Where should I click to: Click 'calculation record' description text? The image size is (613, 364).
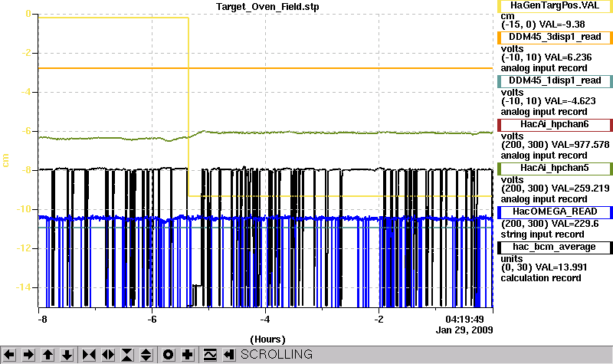pos(541,278)
